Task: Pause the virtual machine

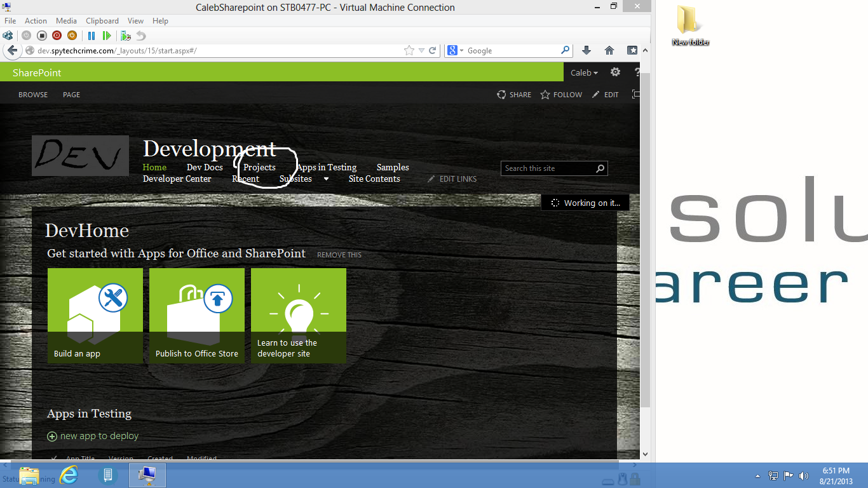Action: click(92, 36)
